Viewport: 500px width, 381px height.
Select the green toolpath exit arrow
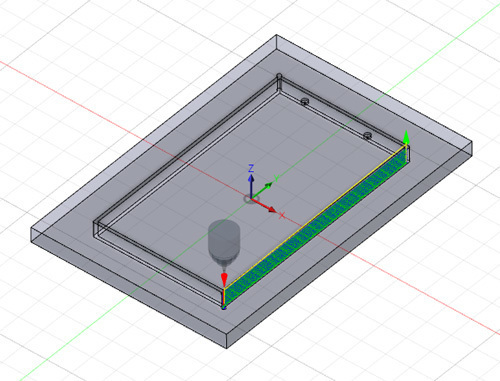point(406,137)
